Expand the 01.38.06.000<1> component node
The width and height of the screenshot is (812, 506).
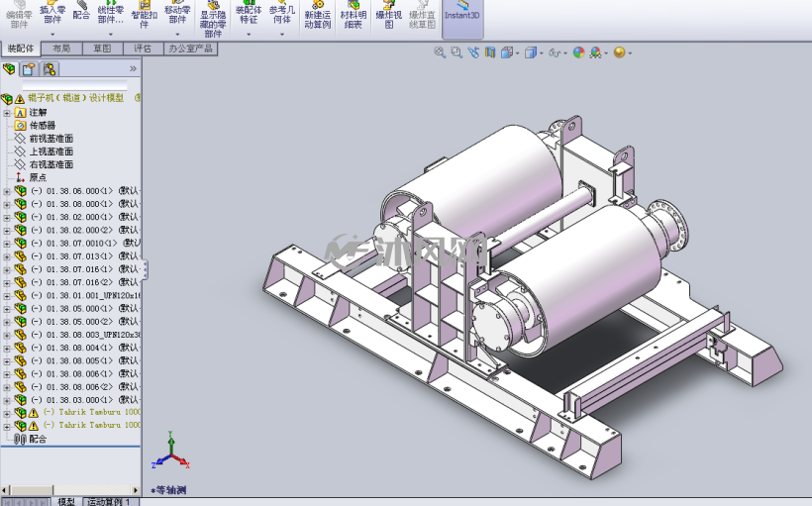coord(7,191)
